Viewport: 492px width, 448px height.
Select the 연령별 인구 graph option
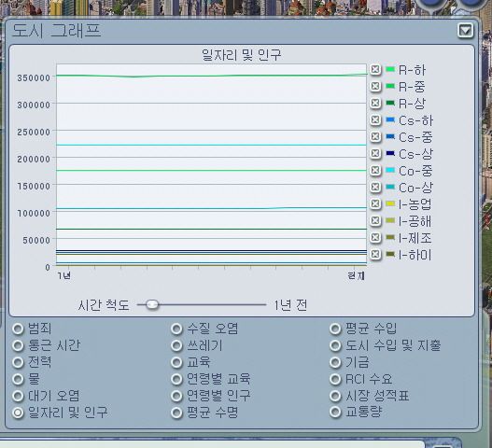(x=176, y=396)
